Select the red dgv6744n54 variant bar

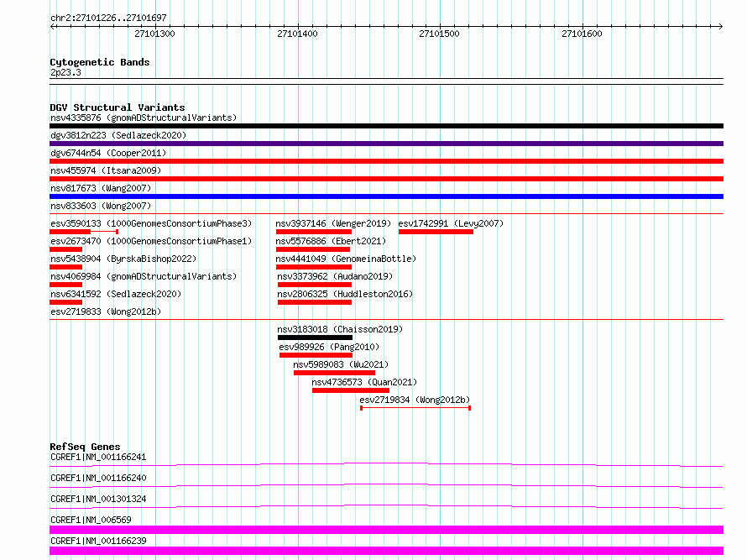pyautogui.click(x=386, y=161)
